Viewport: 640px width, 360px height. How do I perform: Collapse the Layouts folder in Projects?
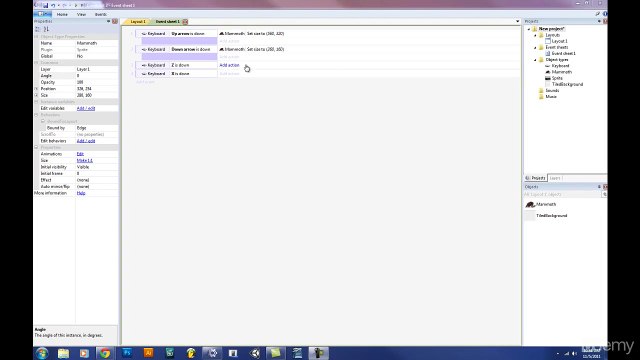tap(536, 35)
